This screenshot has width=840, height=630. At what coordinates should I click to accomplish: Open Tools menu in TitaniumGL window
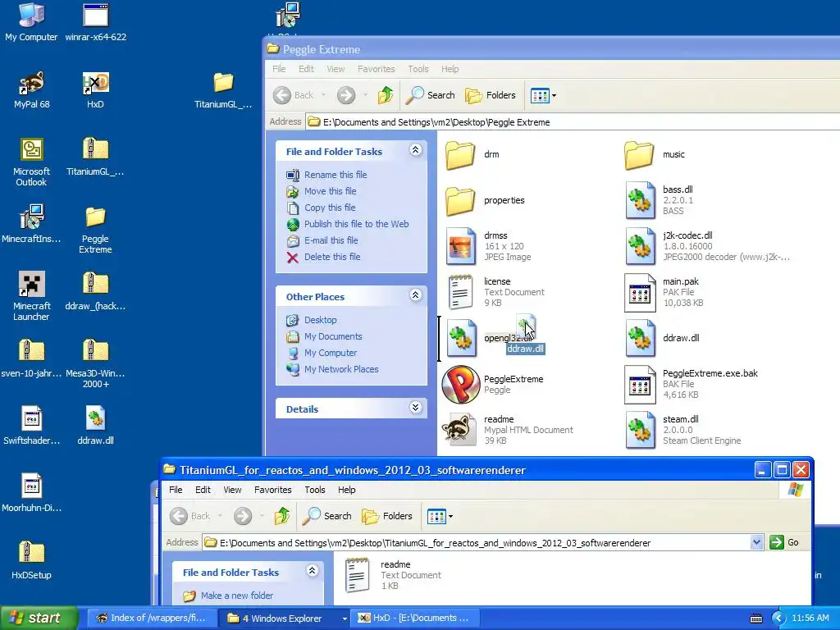pos(314,490)
